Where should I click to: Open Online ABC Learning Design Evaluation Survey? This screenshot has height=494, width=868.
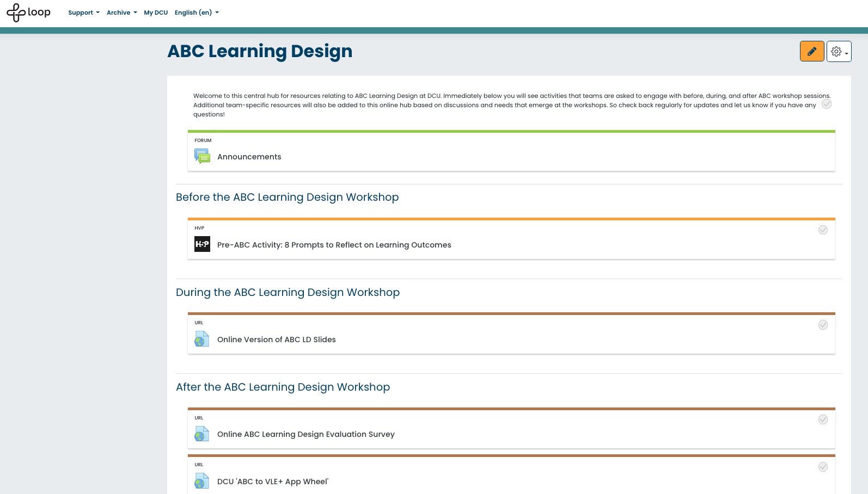point(305,434)
